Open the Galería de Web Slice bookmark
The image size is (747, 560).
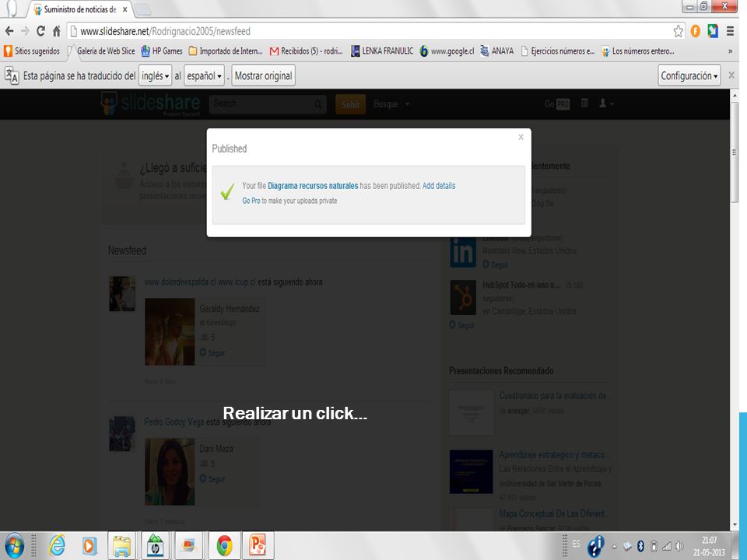101,51
